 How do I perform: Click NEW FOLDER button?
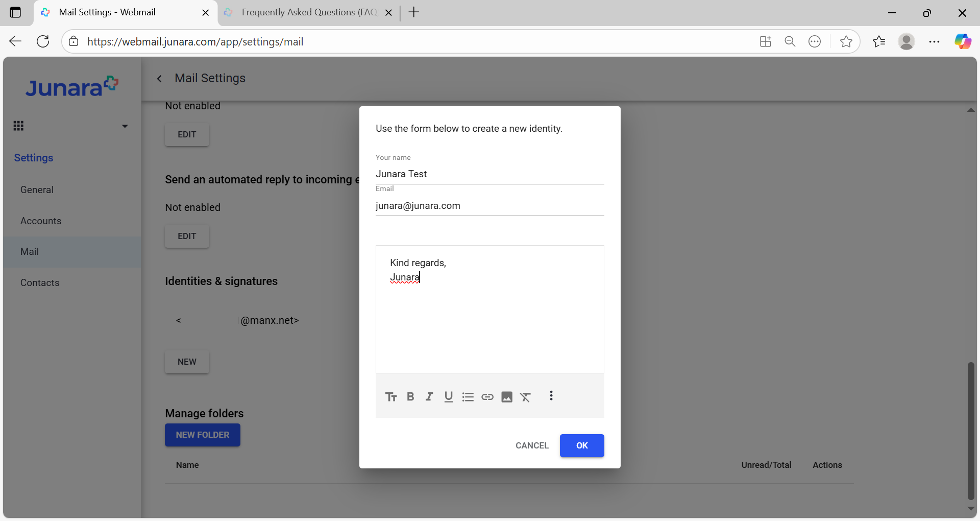203,435
